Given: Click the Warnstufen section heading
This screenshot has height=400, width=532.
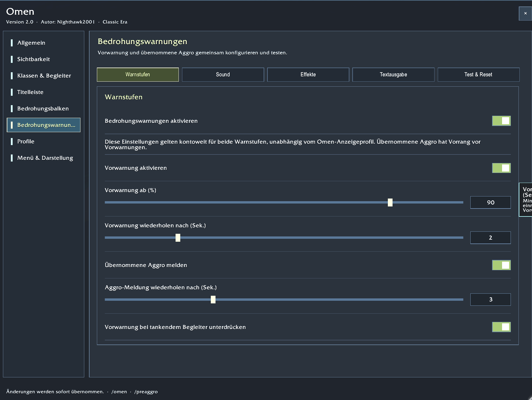Looking at the screenshot, I should (124, 97).
